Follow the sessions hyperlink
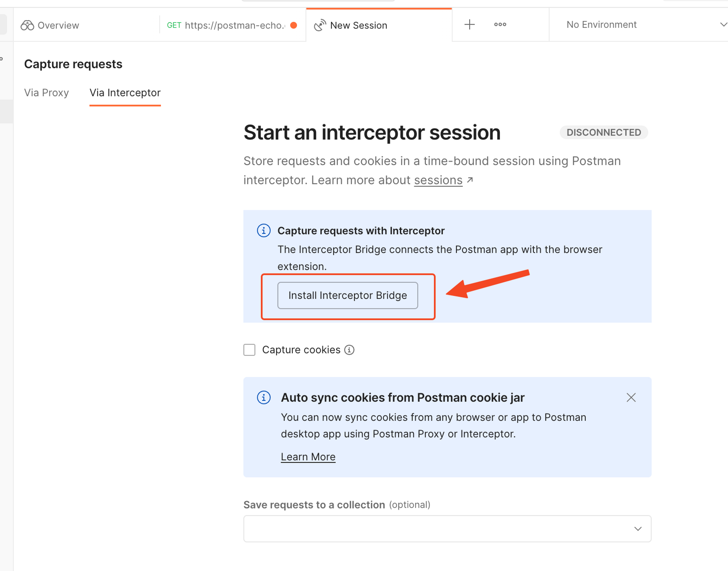728x571 pixels. click(438, 180)
